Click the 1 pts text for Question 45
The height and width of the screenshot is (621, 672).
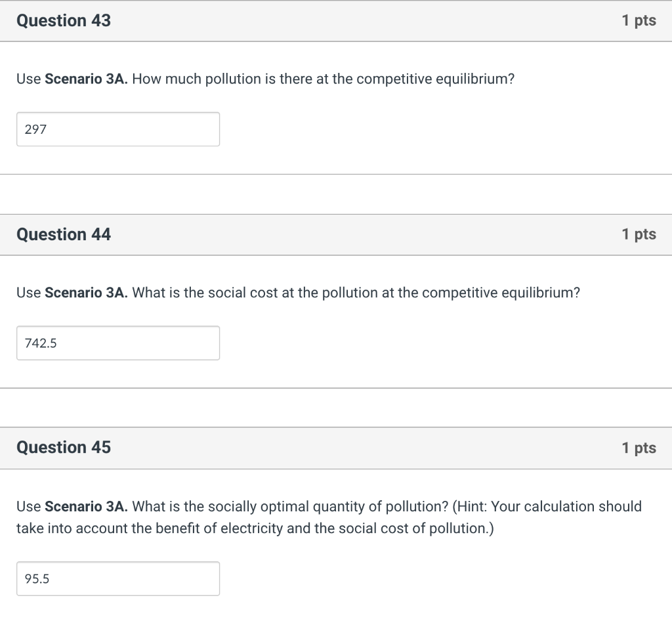point(639,448)
